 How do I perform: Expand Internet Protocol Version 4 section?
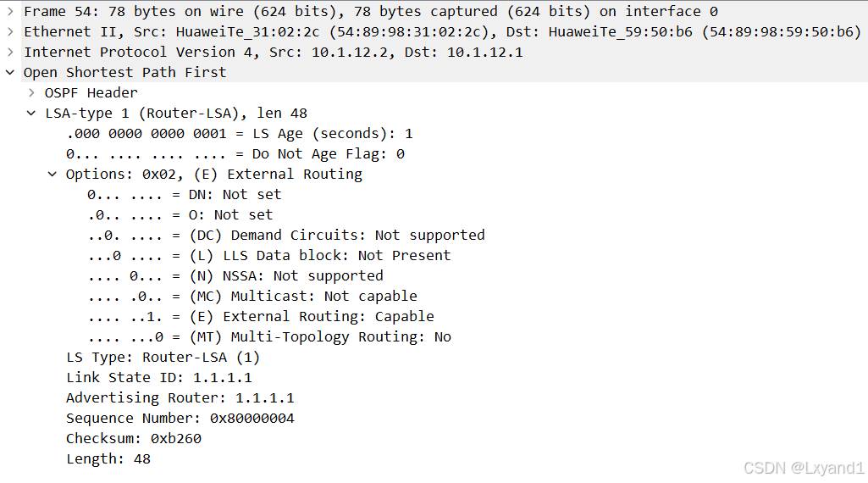point(10,53)
